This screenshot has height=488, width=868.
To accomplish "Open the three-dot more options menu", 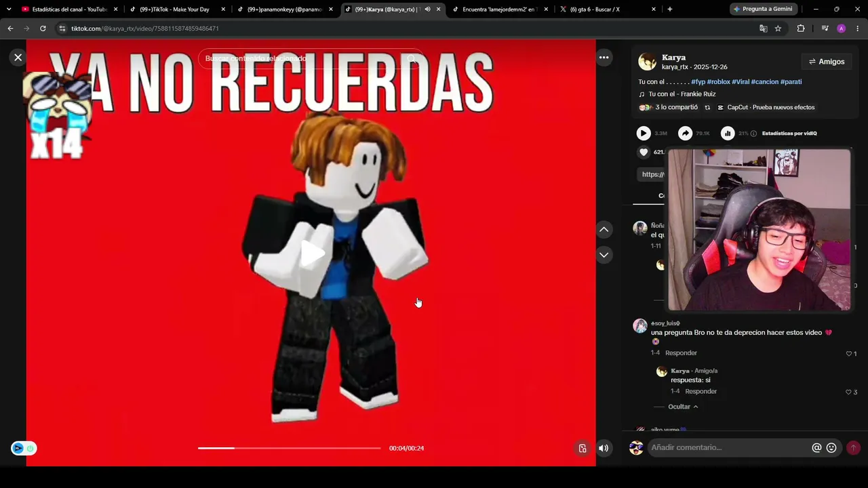I will click(x=604, y=58).
